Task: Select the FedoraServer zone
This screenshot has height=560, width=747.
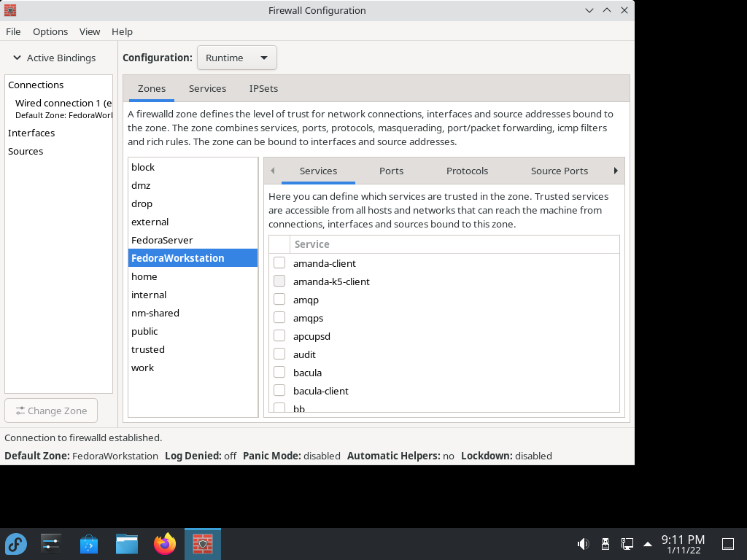Action: (x=193, y=240)
